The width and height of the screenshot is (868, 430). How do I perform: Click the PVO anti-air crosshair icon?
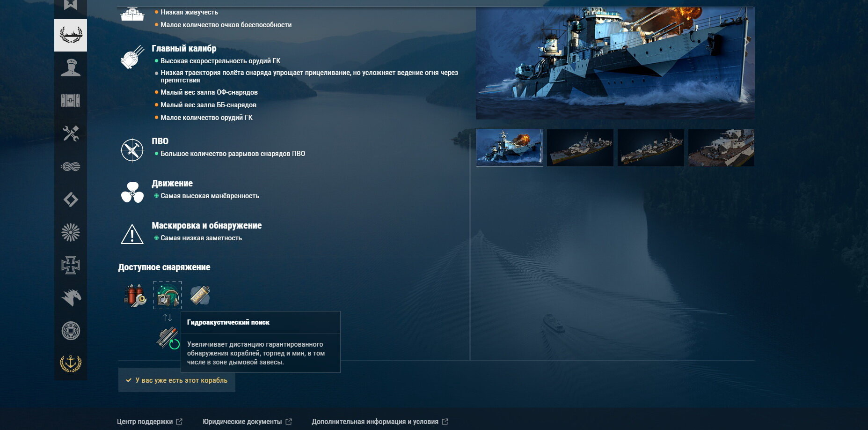tap(132, 150)
